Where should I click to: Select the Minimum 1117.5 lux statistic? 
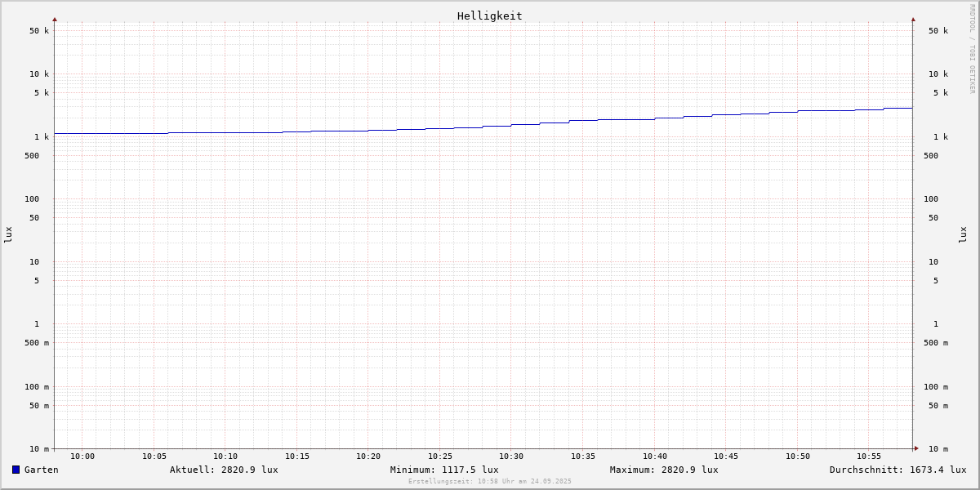444,470
